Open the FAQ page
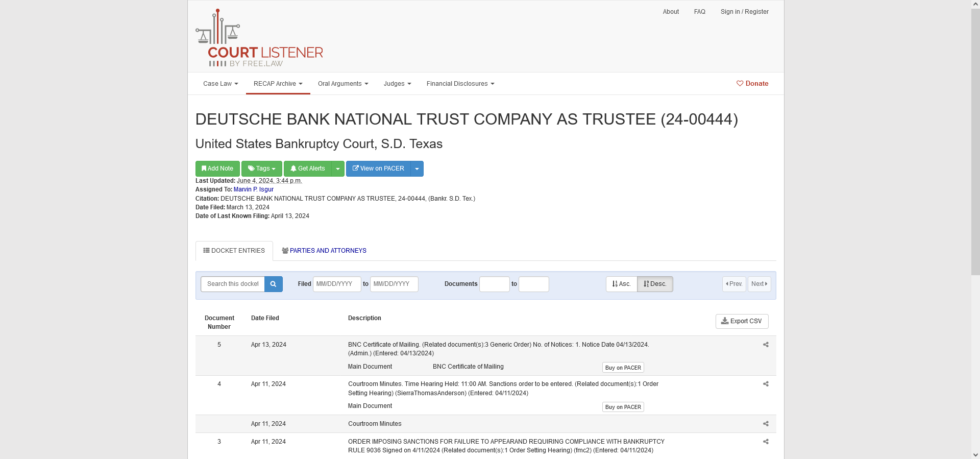 [700, 12]
